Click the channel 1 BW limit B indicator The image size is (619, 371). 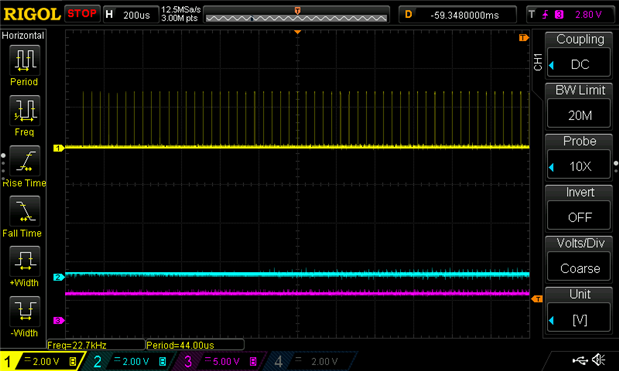(73, 361)
